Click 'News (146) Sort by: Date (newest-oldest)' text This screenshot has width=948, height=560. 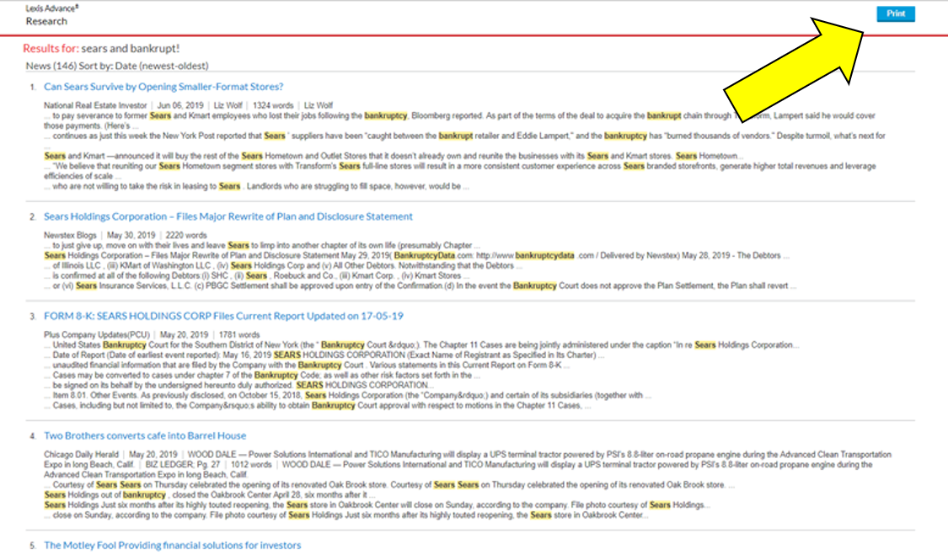(116, 66)
